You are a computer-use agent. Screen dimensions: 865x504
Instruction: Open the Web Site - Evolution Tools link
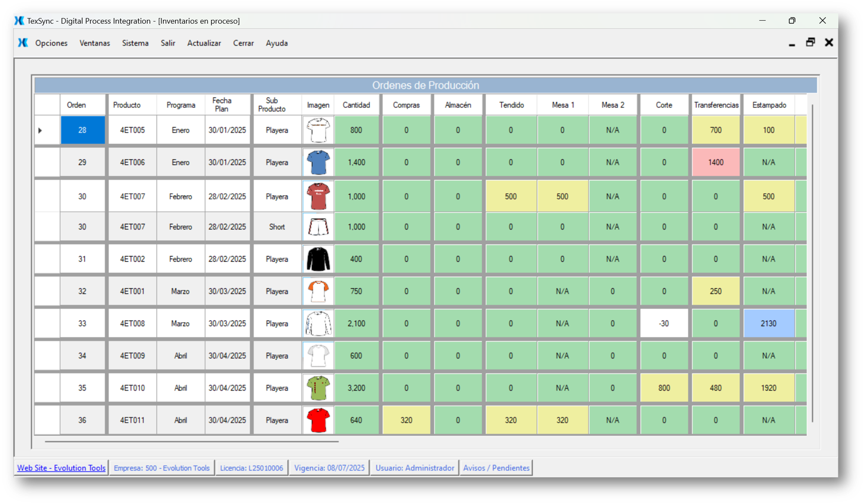[61, 468]
